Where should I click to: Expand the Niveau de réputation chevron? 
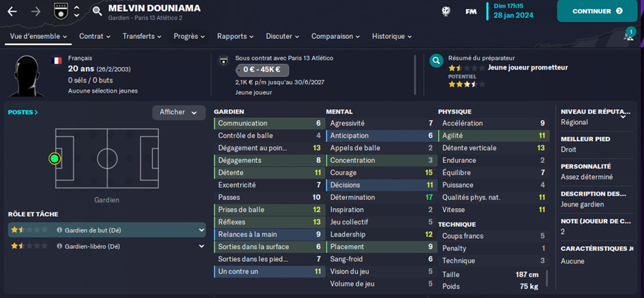coord(623,117)
